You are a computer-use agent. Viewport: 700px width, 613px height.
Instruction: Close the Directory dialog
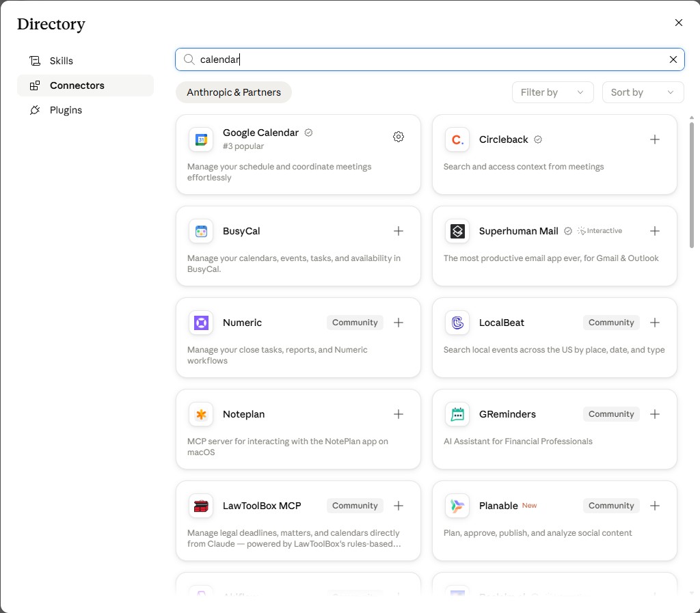tap(679, 23)
